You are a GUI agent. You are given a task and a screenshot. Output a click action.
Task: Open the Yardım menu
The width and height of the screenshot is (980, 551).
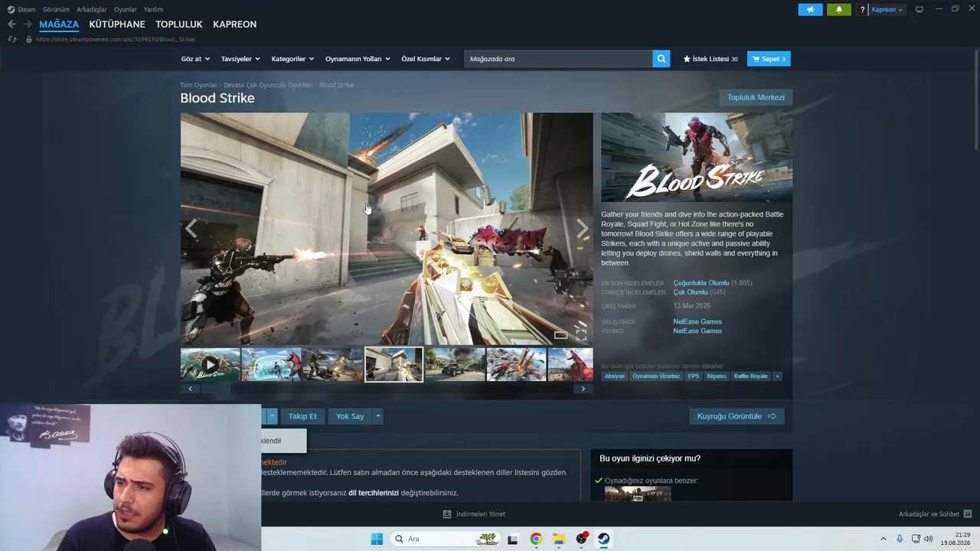pyautogui.click(x=153, y=9)
